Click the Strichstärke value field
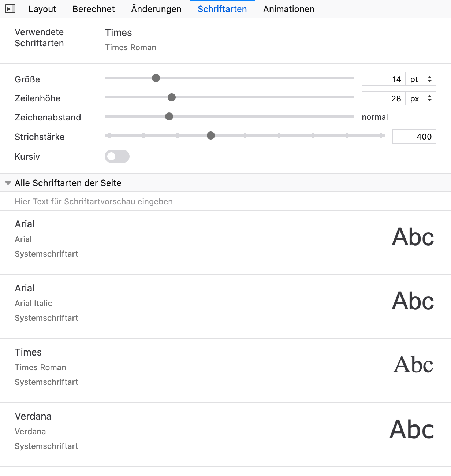The height and width of the screenshot is (476, 451). point(414,137)
